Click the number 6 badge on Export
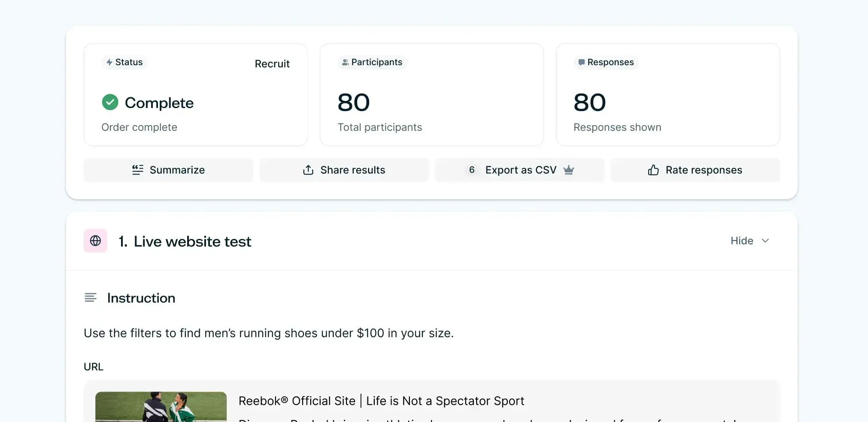 [x=472, y=170]
